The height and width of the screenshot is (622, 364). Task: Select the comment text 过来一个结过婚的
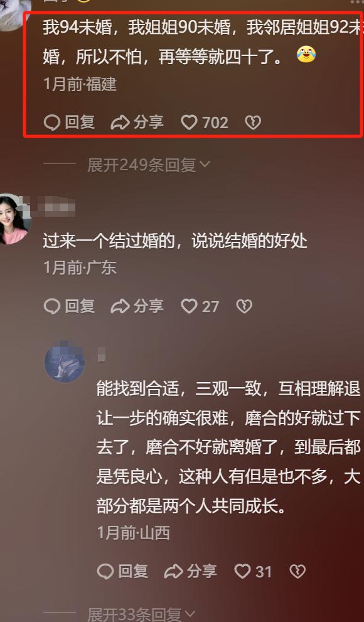pyautogui.click(x=109, y=241)
